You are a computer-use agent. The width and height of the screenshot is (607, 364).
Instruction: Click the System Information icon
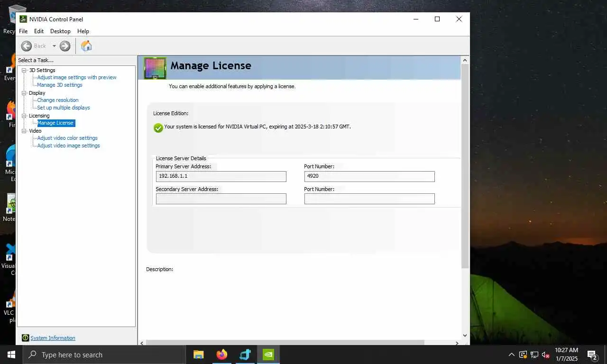tap(26, 338)
